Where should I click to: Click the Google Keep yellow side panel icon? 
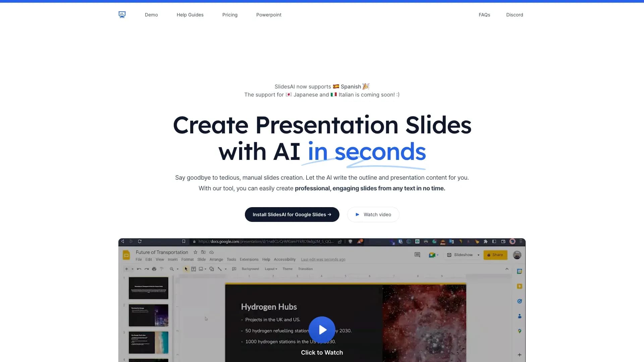click(520, 286)
